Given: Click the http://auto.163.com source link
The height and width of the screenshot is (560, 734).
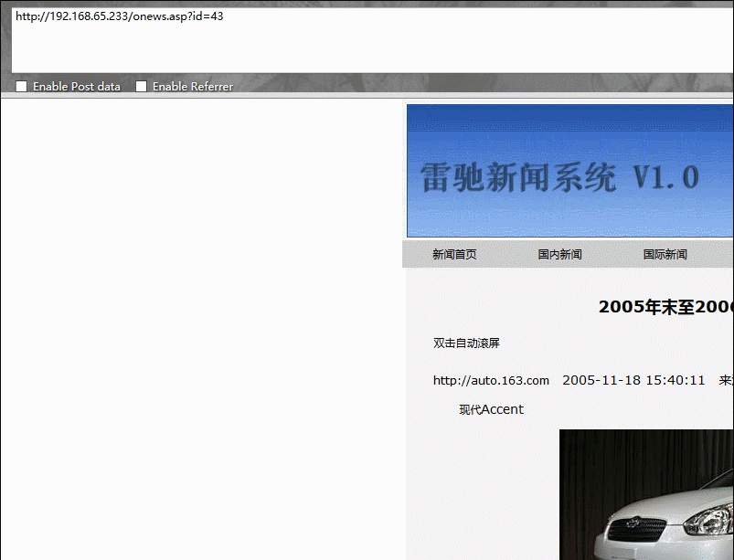Looking at the screenshot, I should pyautogui.click(x=491, y=380).
